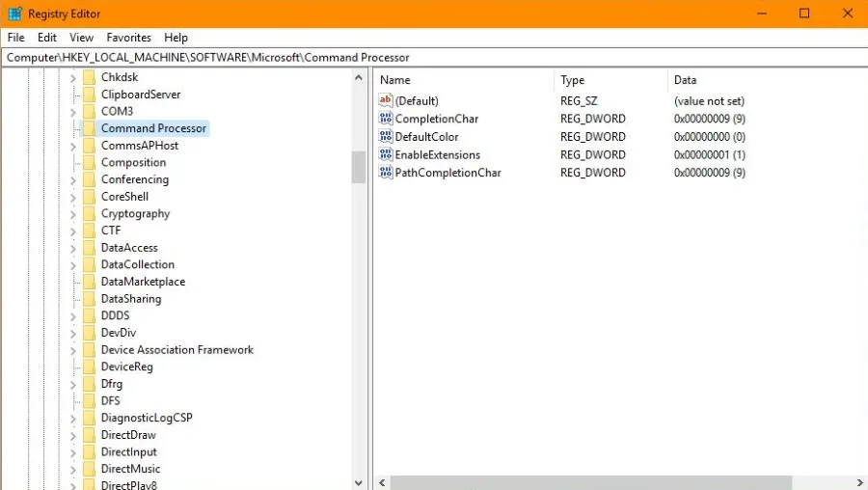Expand the Device Association Framework key
Screen dimensions: 868x490
point(73,351)
